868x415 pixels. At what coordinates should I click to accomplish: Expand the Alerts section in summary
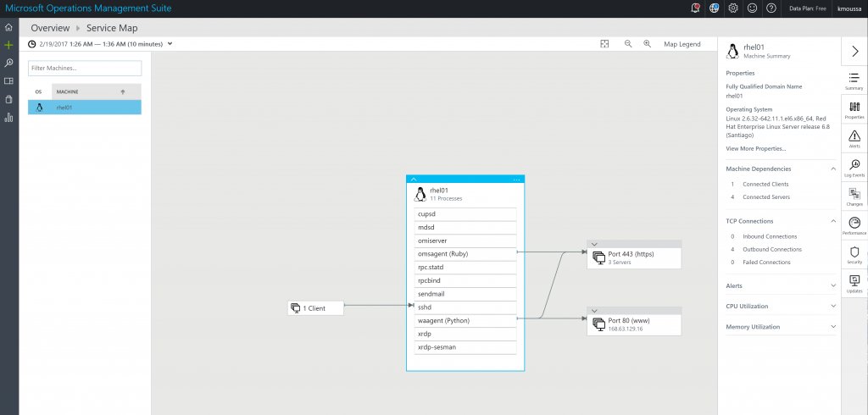point(833,285)
